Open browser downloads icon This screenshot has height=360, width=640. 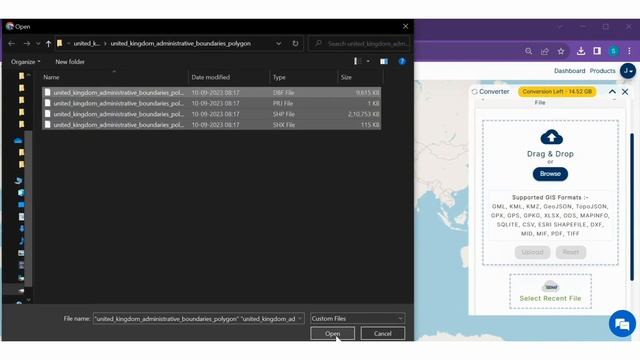pyautogui.click(x=581, y=51)
